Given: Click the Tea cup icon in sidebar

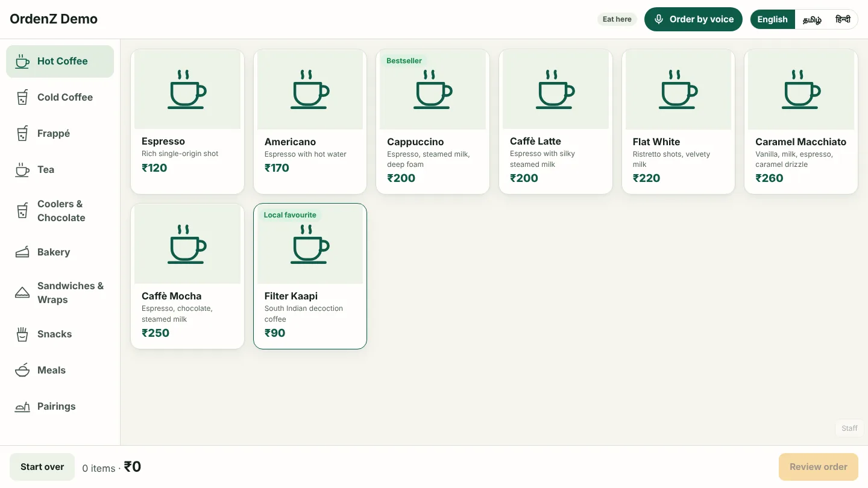Looking at the screenshot, I should [22, 170].
